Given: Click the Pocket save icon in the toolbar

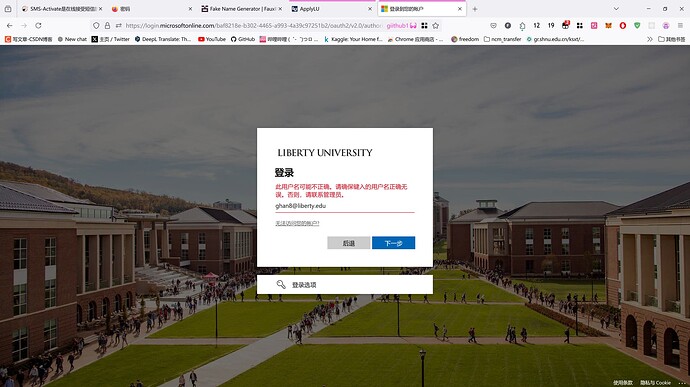Looking at the screenshot, I should point(493,26).
